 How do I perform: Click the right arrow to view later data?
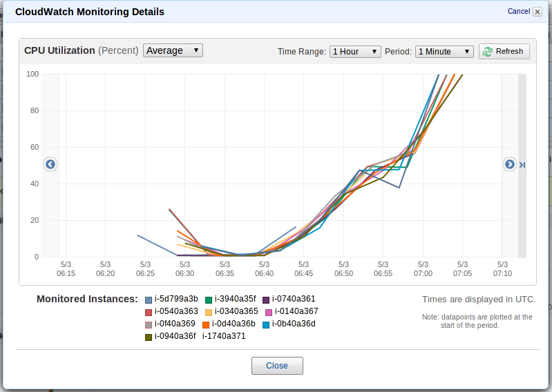click(509, 164)
